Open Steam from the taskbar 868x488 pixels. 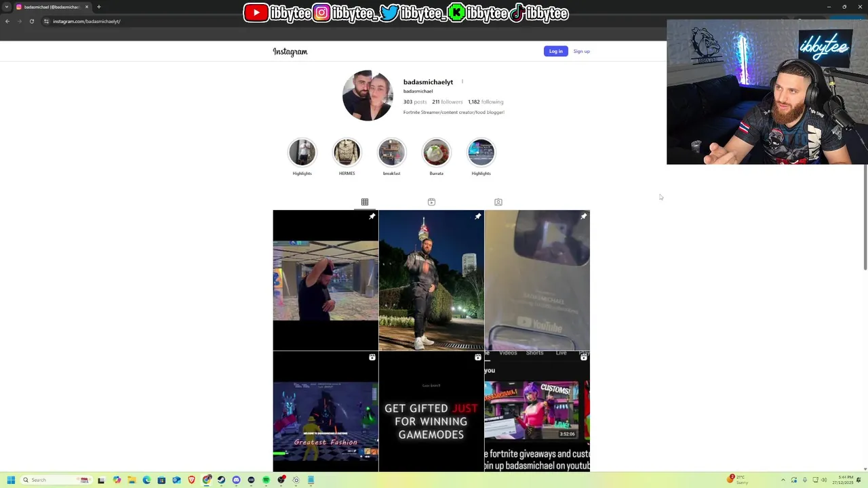pyautogui.click(x=221, y=480)
